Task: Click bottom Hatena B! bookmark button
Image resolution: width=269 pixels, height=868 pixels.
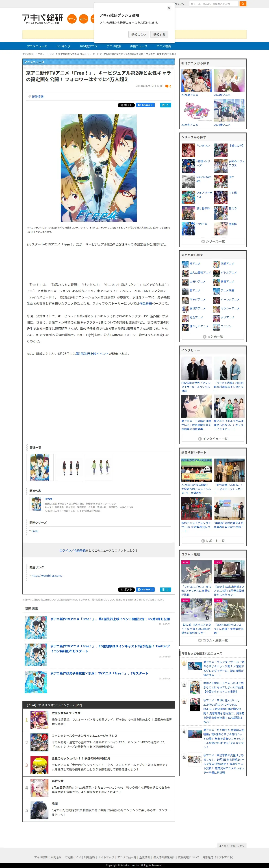Action: pos(165,589)
